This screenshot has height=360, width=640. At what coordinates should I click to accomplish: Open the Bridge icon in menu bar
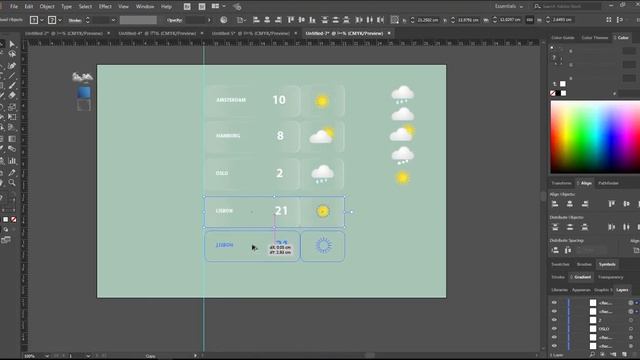(x=187, y=7)
